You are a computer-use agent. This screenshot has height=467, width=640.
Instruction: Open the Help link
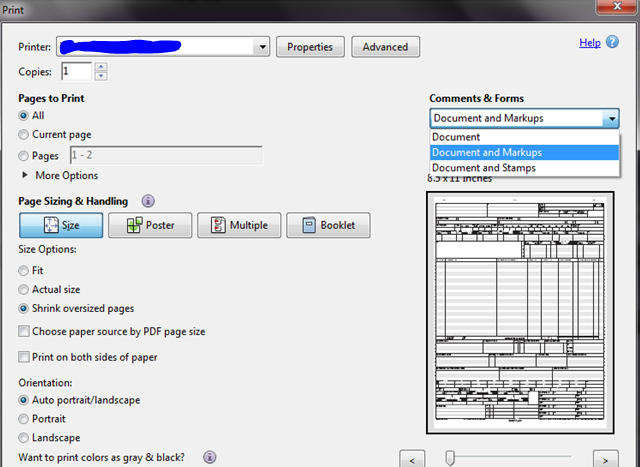click(589, 43)
